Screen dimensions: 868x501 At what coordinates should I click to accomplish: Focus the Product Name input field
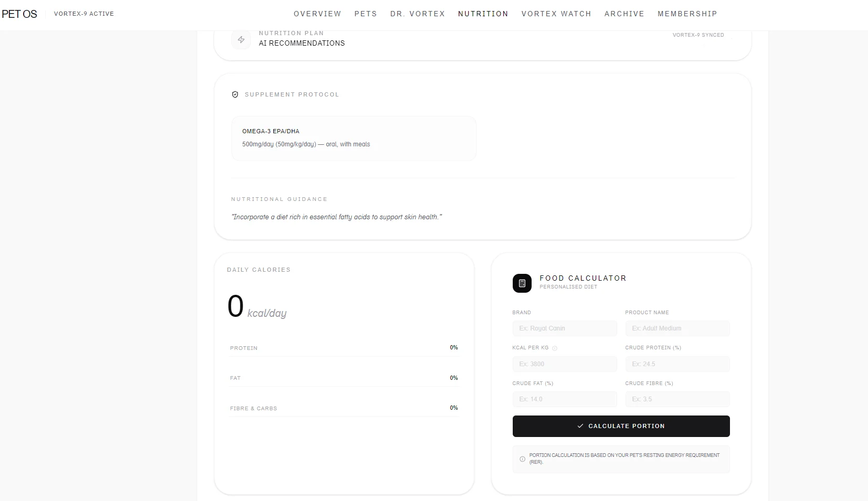pyautogui.click(x=678, y=328)
